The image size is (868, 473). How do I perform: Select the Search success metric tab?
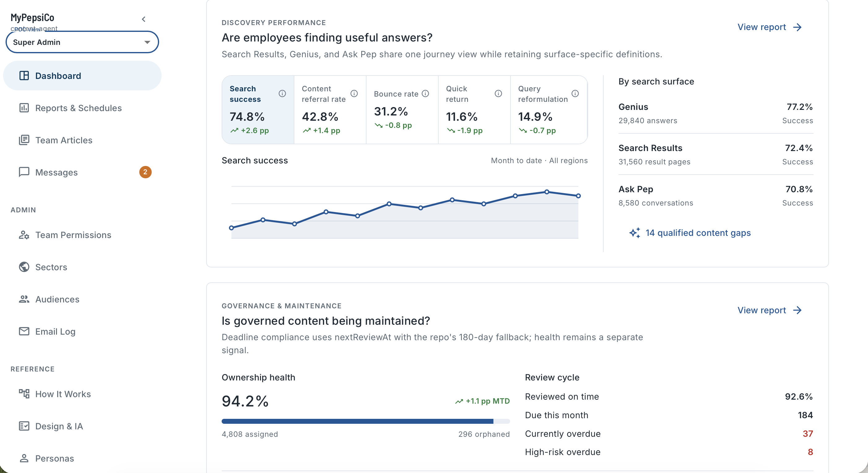point(258,110)
